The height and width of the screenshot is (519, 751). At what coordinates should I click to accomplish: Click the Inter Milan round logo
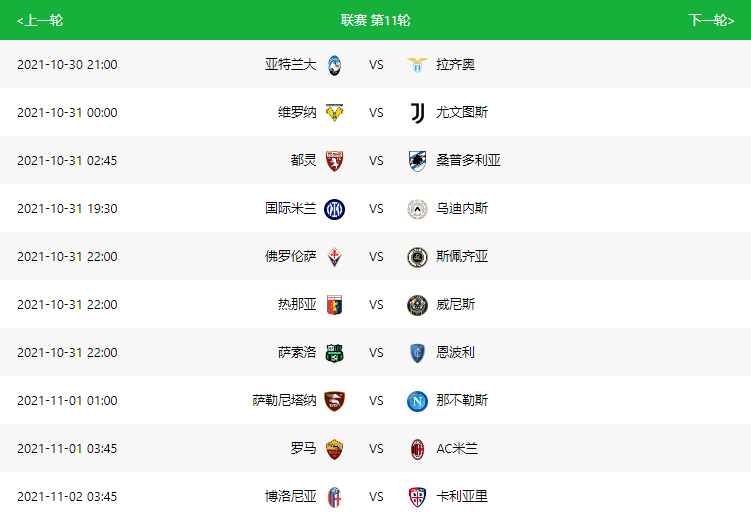point(334,209)
